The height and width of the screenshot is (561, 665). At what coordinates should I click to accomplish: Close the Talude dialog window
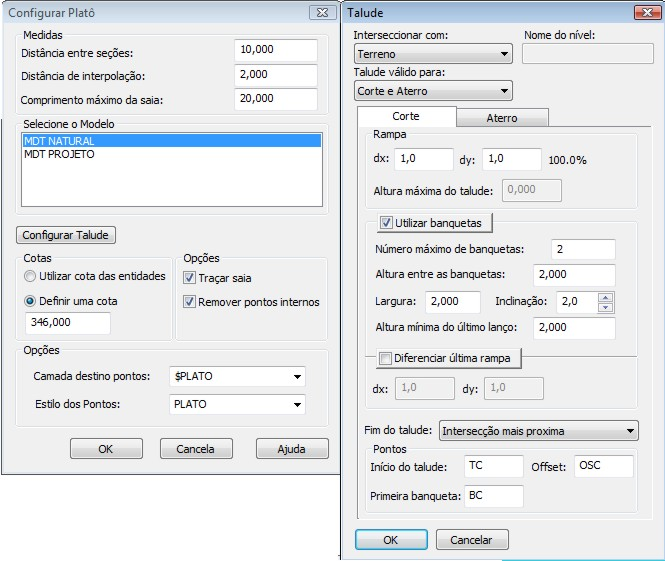pyautogui.click(x=643, y=13)
